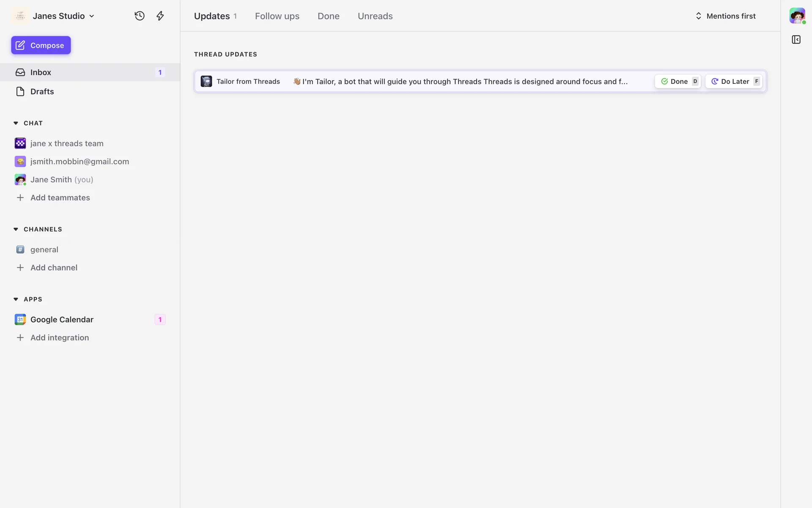
Task: Click the Compose button
Action: (41, 45)
